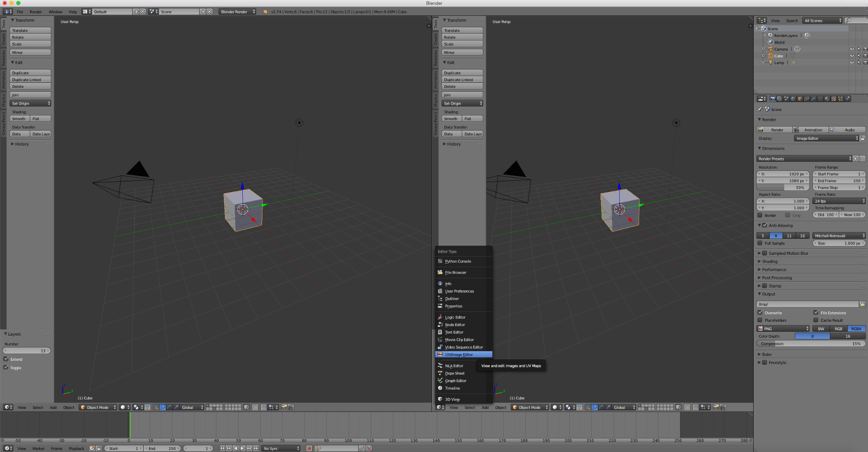Choose UV/Image Editor from the editor menu
The height and width of the screenshot is (452, 868).
click(463, 354)
